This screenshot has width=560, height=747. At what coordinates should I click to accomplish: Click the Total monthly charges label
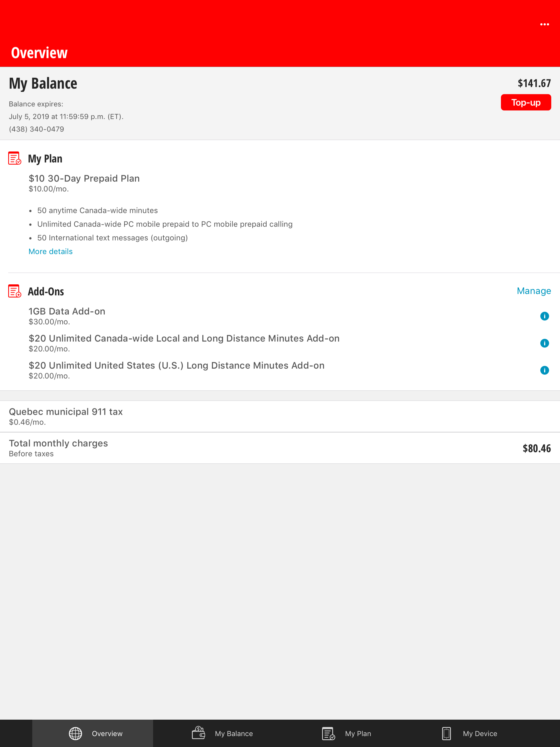(59, 443)
